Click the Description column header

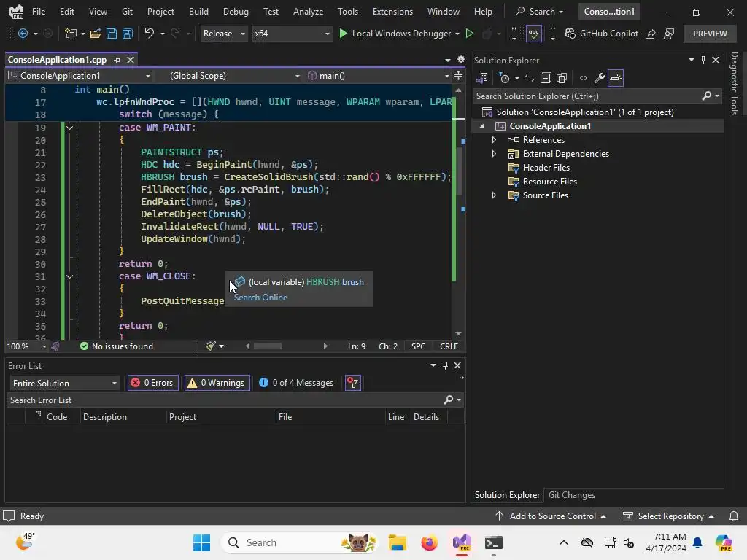(105, 416)
